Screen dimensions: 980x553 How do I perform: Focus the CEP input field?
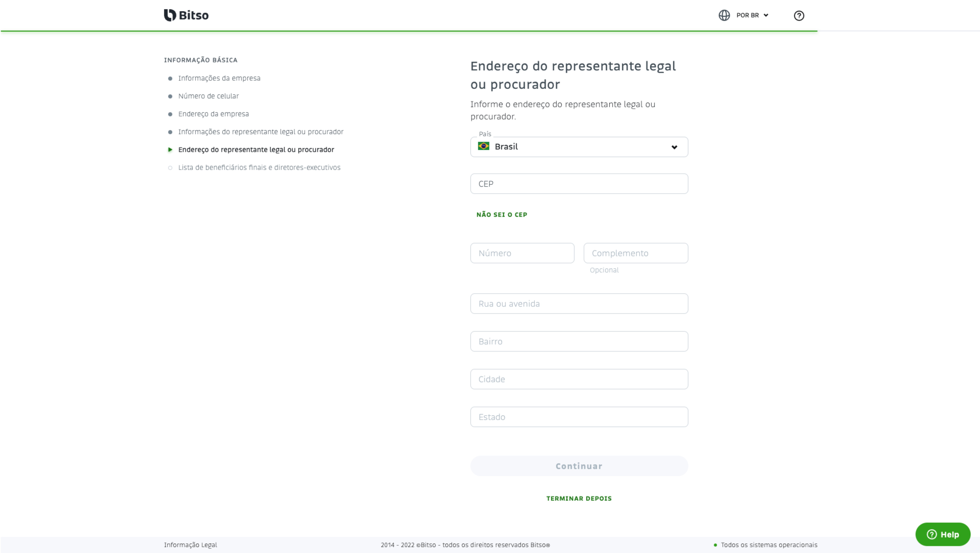(579, 184)
